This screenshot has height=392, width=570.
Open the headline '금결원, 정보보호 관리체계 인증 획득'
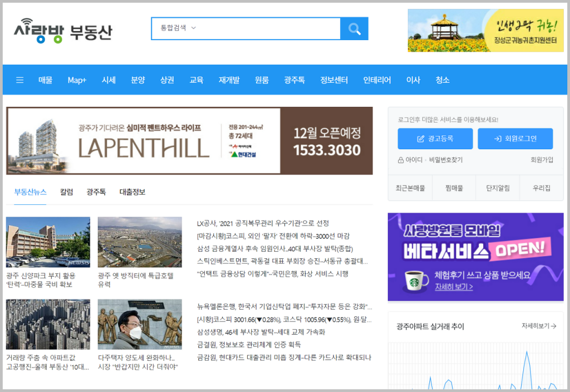pyautogui.click(x=249, y=344)
